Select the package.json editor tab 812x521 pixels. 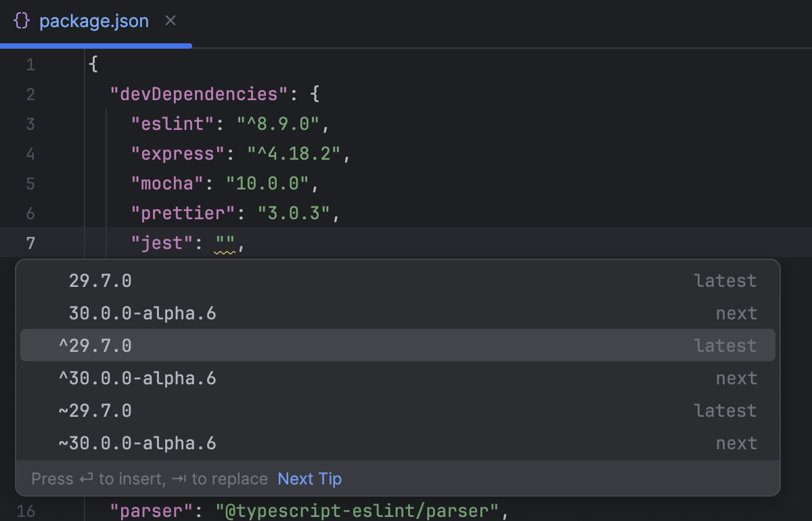click(95, 21)
